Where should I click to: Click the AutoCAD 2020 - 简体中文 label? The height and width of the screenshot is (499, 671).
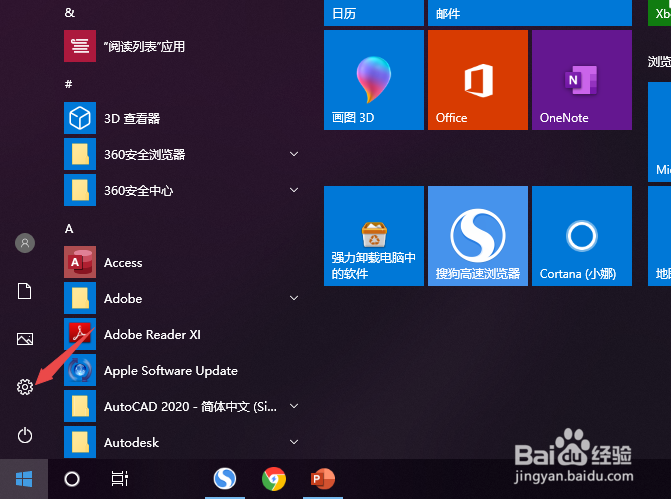pos(190,406)
